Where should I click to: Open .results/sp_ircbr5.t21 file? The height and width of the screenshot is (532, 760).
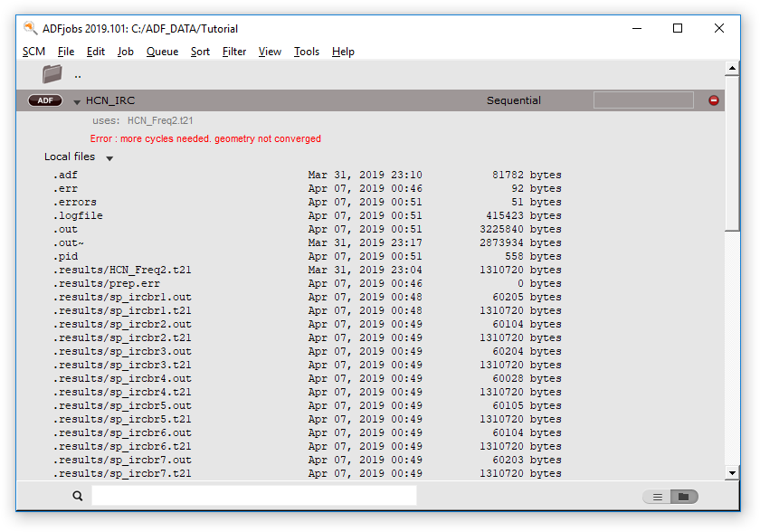(122, 419)
